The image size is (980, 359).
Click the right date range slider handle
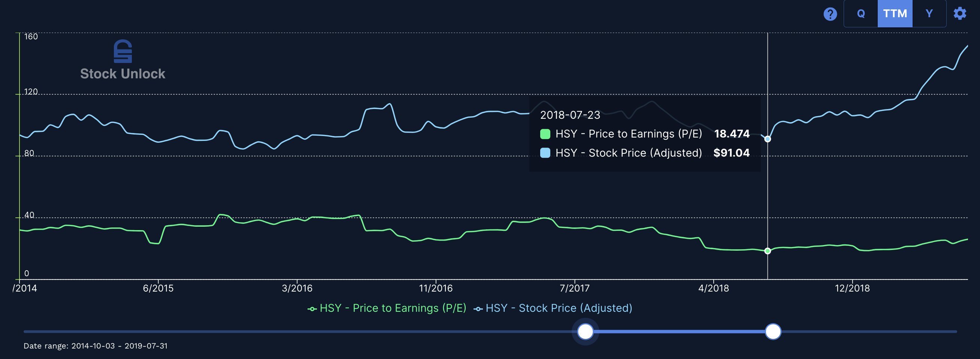773,332
